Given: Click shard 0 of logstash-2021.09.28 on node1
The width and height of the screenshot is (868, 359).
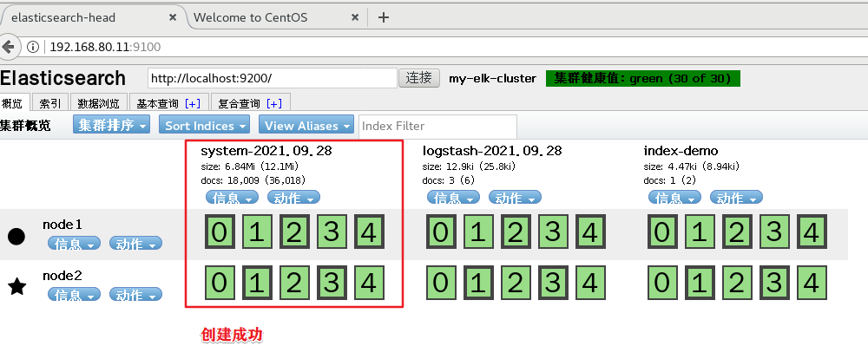Looking at the screenshot, I should pyautogui.click(x=441, y=232).
